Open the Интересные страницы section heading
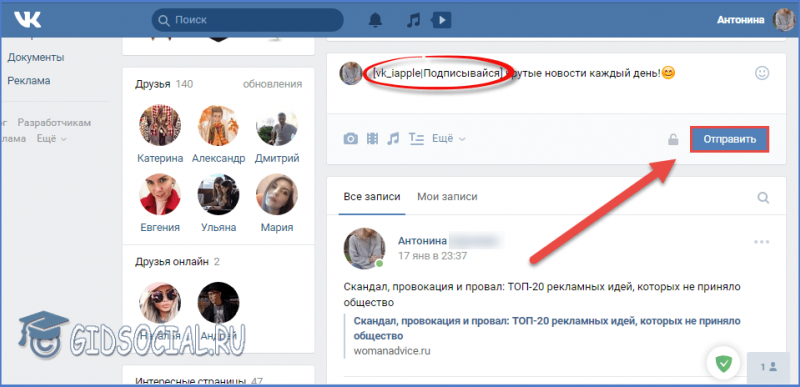The width and height of the screenshot is (800, 387). click(x=199, y=381)
